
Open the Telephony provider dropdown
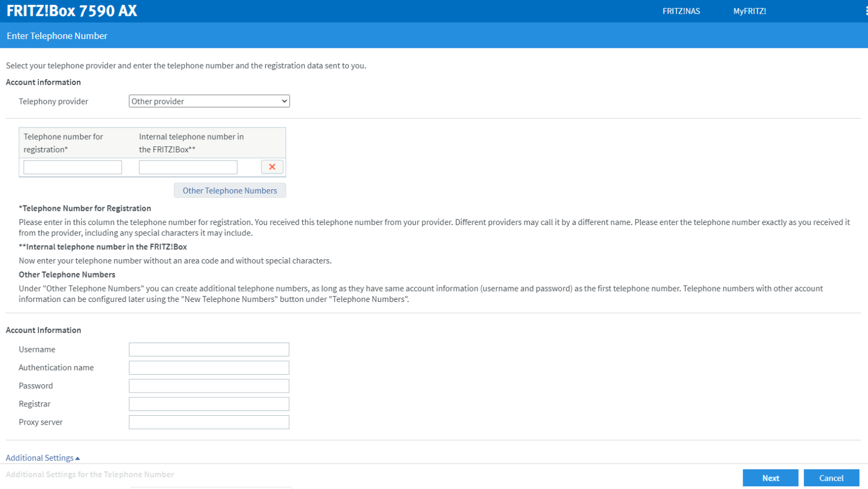coord(209,101)
